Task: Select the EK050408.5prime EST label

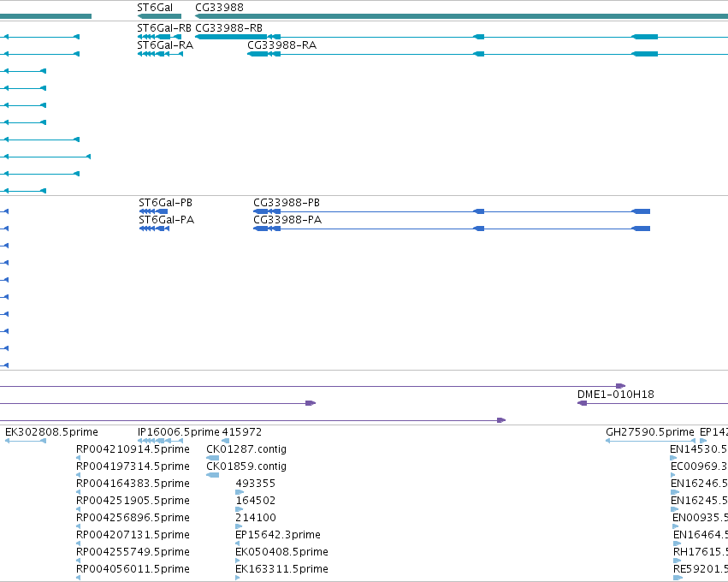Action: [281, 552]
